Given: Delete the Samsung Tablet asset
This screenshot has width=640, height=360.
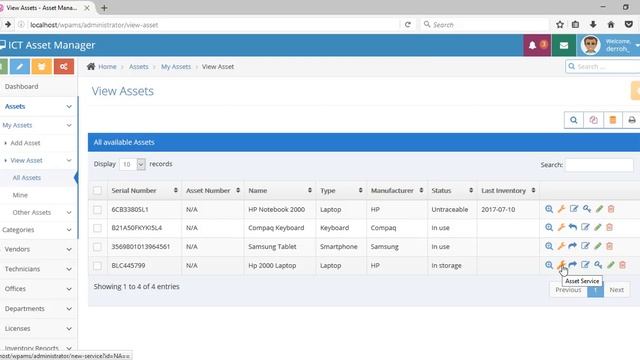Looking at the screenshot, I should [609, 246].
